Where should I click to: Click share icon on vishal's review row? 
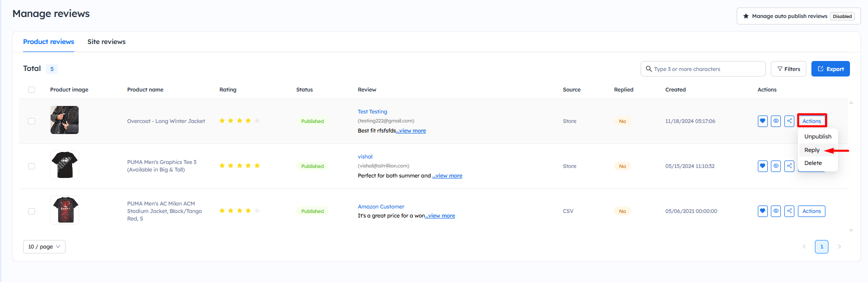789,166
